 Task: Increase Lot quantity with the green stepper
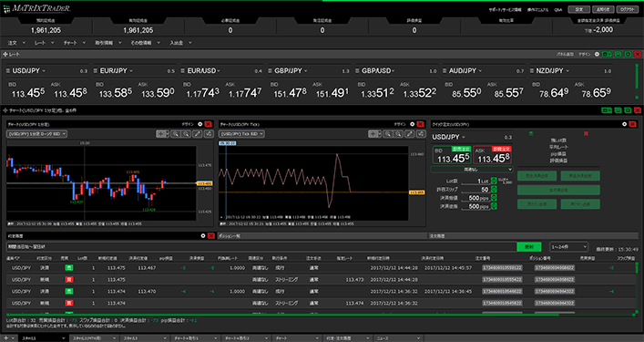pyautogui.click(x=494, y=181)
